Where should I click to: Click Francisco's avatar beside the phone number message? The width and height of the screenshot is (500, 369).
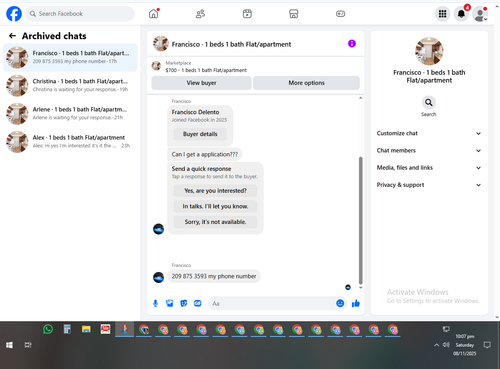158,277
